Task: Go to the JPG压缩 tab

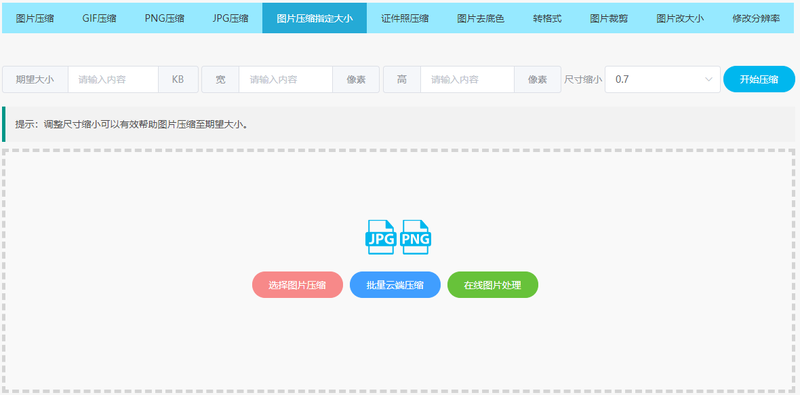Action: click(x=230, y=19)
